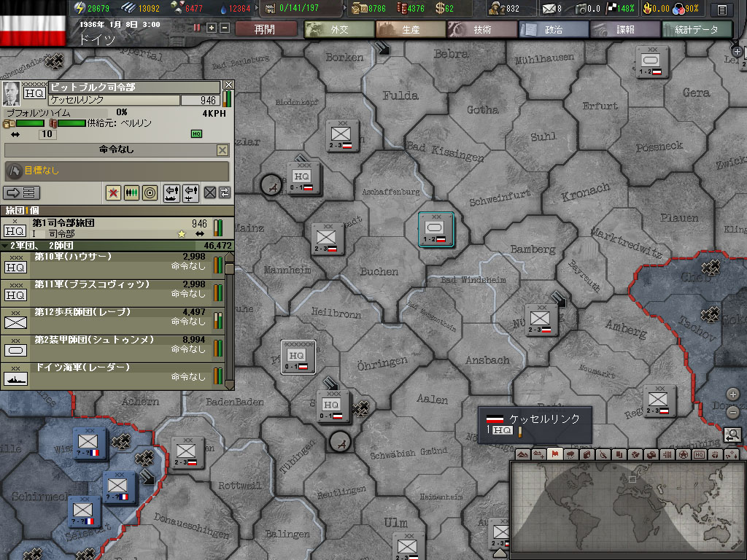The width and height of the screenshot is (747, 560).
Task: Zoom in the map with plus button
Action: click(x=732, y=394)
